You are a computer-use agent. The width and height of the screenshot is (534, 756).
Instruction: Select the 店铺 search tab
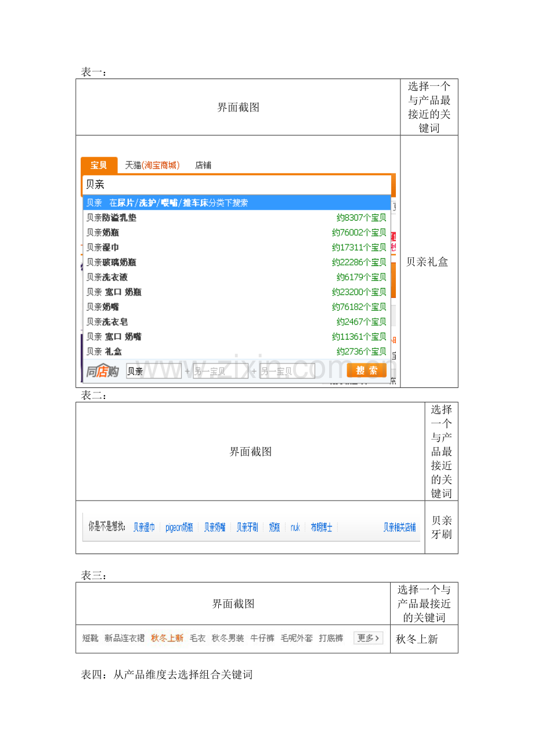coord(203,165)
